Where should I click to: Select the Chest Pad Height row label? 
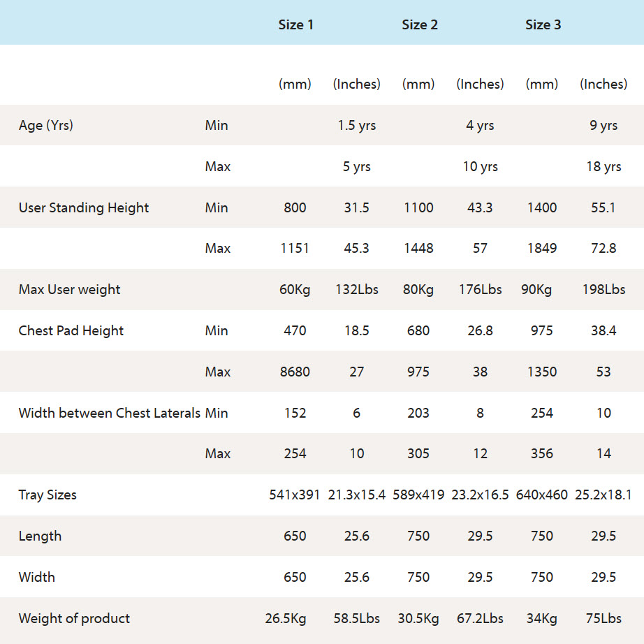[71, 330]
